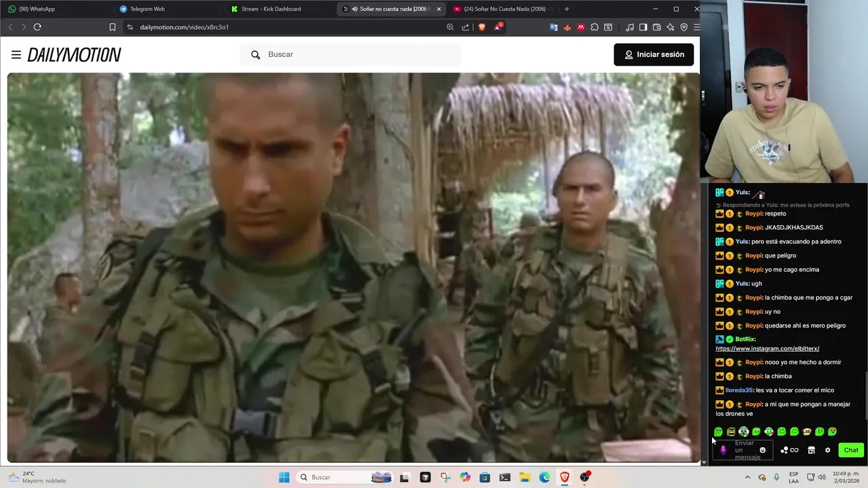Open the chat shop storefront icon
This screenshot has height=488, width=868.
pyautogui.click(x=811, y=450)
